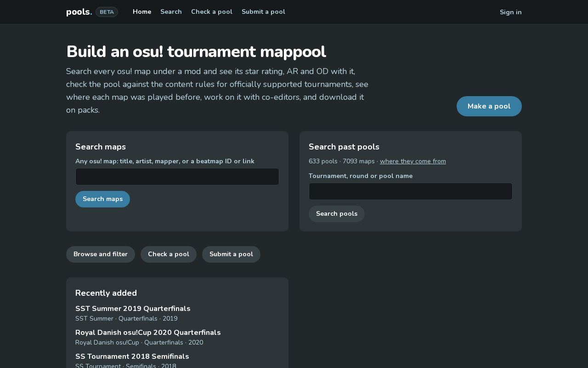Click the Browse and filter pill
The image size is (588, 368).
click(x=101, y=254)
